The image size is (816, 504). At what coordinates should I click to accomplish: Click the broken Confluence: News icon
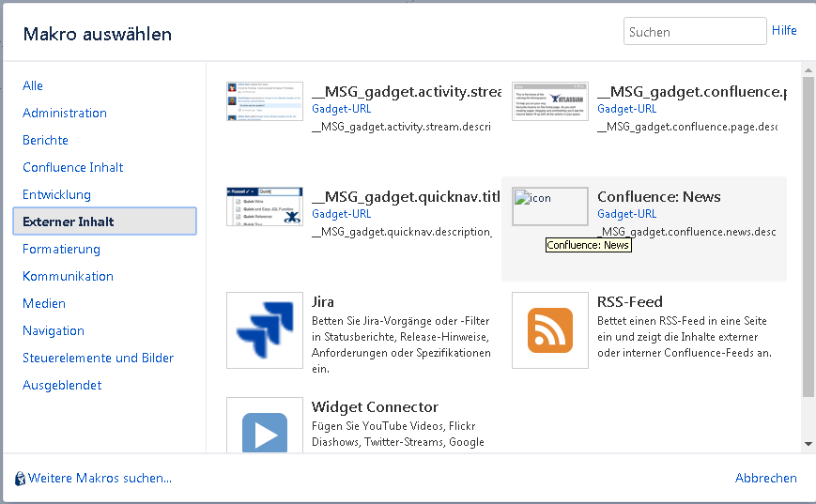[550, 206]
